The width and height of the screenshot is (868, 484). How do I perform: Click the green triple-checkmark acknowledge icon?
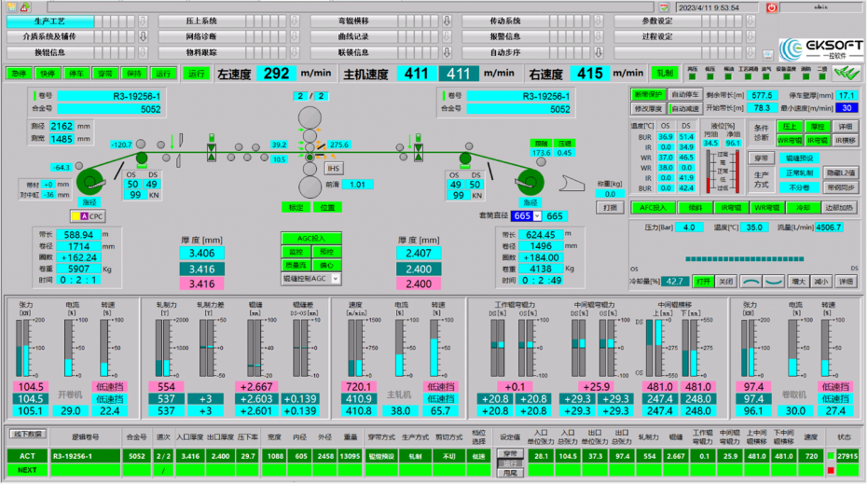[x=847, y=73]
